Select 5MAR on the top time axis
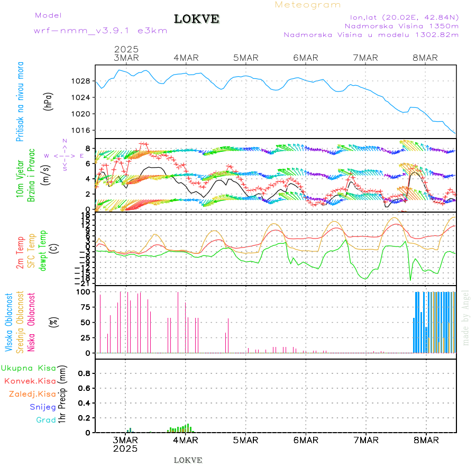Image resolution: width=476 pixels, height=476 pixels. 246,58
